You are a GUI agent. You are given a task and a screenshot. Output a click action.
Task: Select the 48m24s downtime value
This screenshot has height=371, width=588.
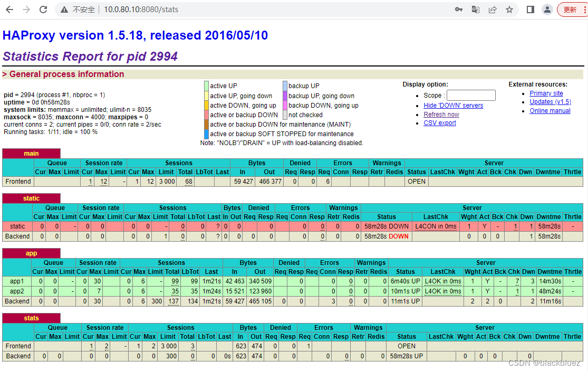click(550, 291)
